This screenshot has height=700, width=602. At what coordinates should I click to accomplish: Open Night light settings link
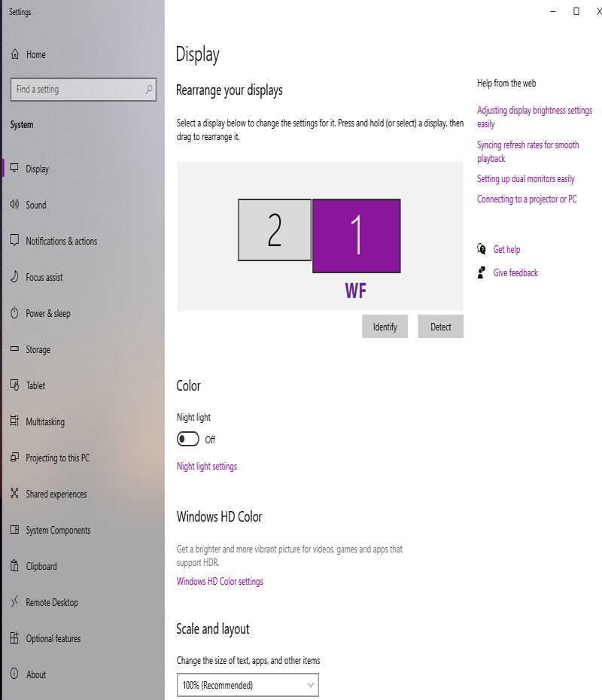click(207, 466)
